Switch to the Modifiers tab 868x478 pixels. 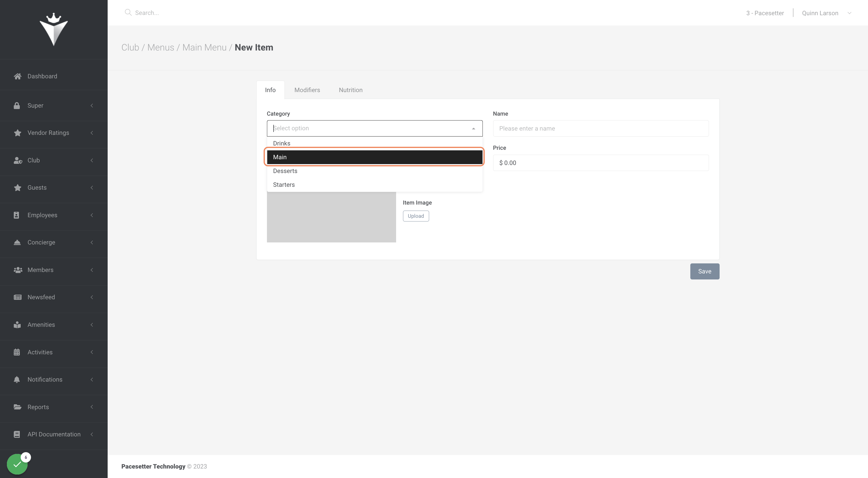[307, 90]
